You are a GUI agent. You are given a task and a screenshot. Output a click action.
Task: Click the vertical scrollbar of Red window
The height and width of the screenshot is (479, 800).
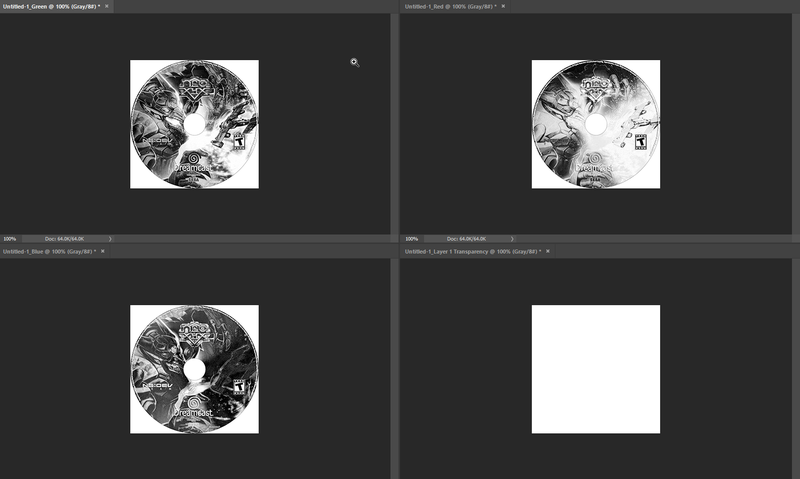(796, 124)
